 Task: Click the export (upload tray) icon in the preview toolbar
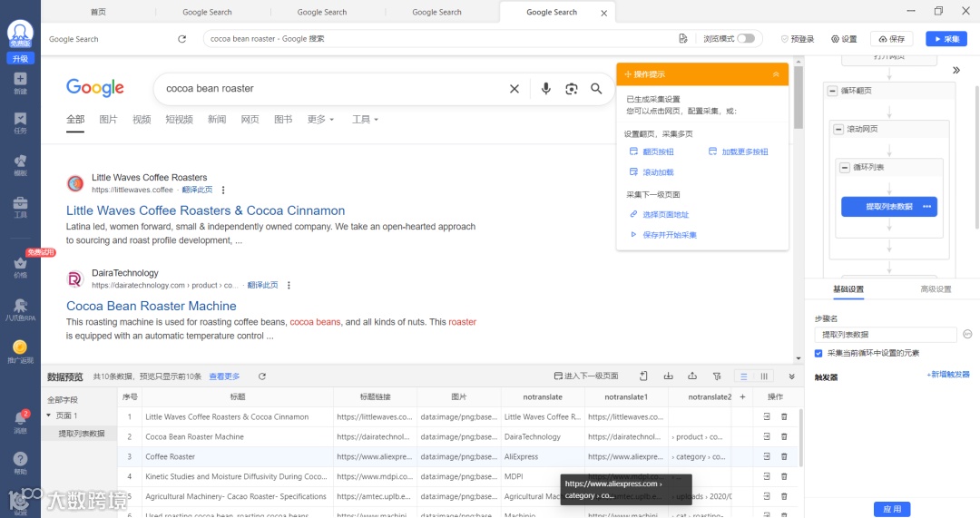click(x=692, y=376)
